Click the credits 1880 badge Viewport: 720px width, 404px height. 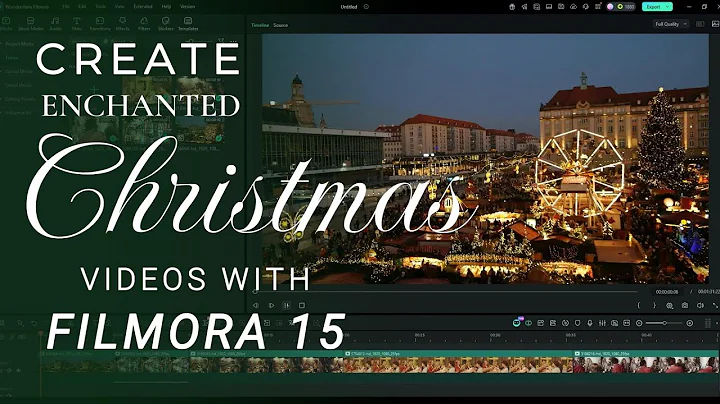[x=626, y=7]
